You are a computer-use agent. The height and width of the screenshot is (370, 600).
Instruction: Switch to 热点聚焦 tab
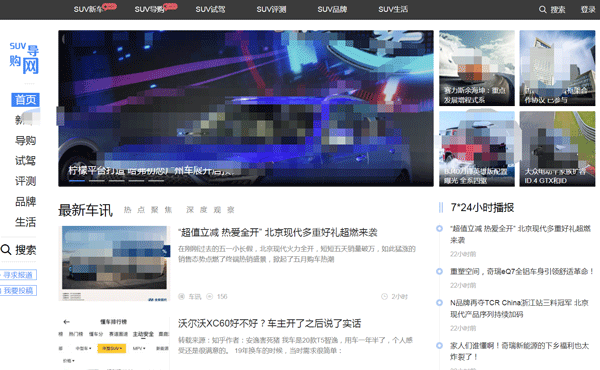tap(148, 210)
